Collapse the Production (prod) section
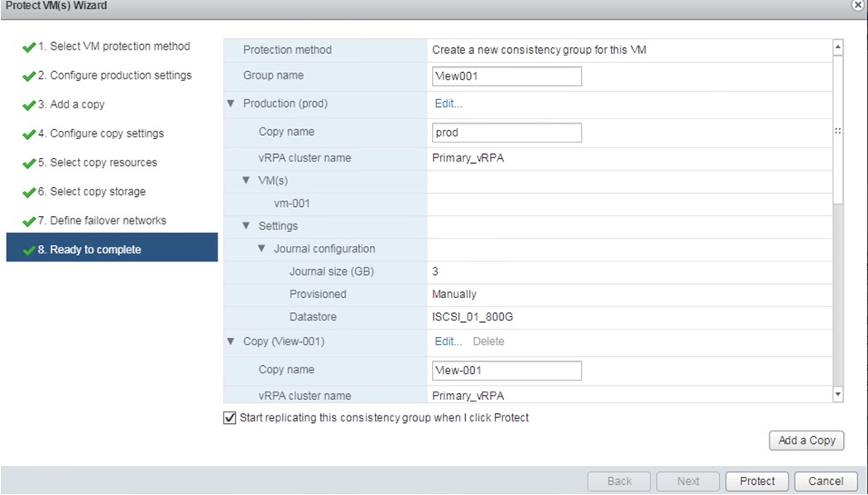 (230, 104)
